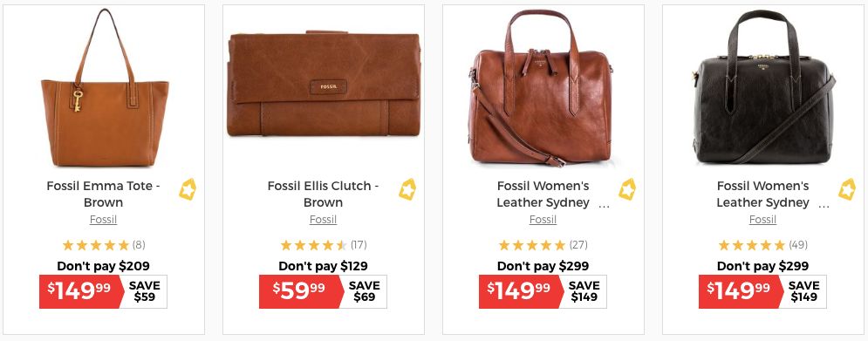Screen dimensions: 868x341
Task: Click Fossil brand link under black Sydney satchel
Action: 762,220
